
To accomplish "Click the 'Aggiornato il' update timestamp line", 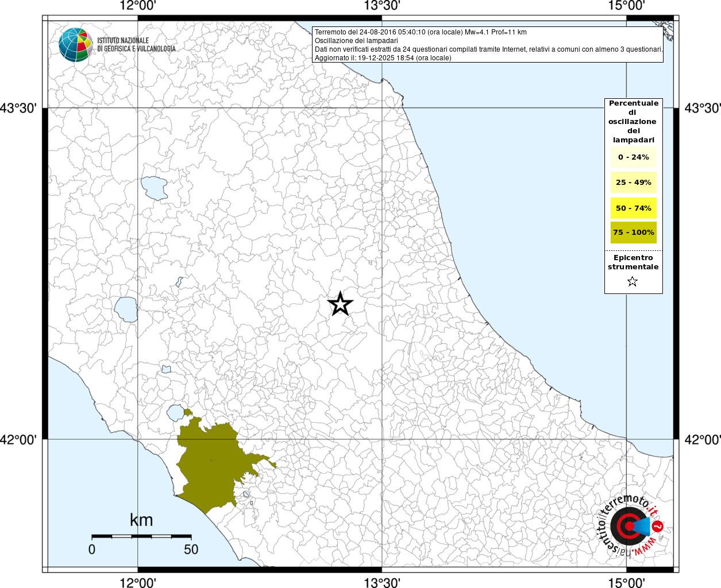I will pos(383,58).
